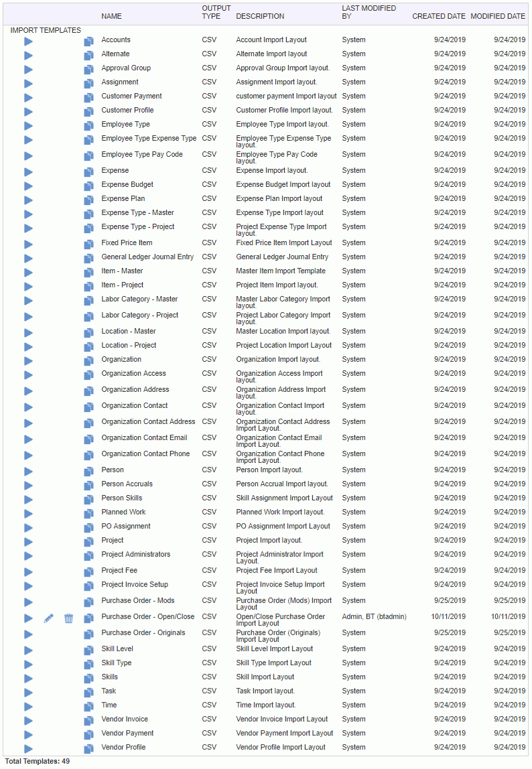Image resolution: width=532 pixels, height=769 pixels.
Task: Select the Person Skills row name
Action: (x=122, y=498)
